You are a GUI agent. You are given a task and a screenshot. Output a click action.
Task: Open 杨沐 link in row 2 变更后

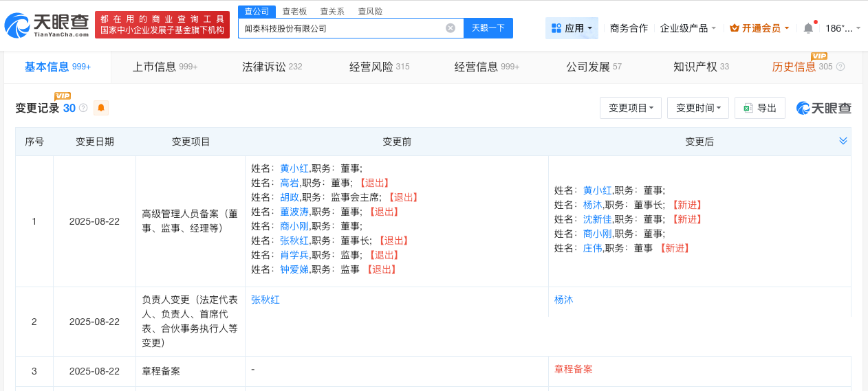[564, 300]
